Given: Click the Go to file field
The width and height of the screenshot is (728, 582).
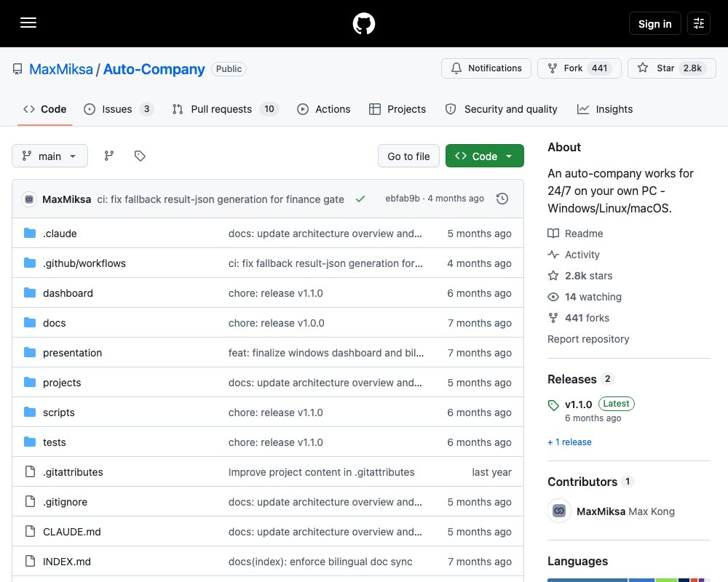Looking at the screenshot, I should [x=408, y=156].
